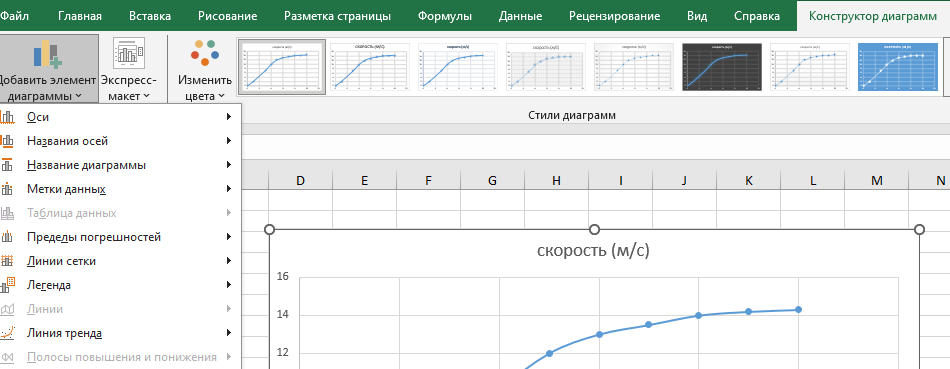This screenshot has height=369, width=950.
Task: Click the axis value 16 label
Action: point(282,277)
